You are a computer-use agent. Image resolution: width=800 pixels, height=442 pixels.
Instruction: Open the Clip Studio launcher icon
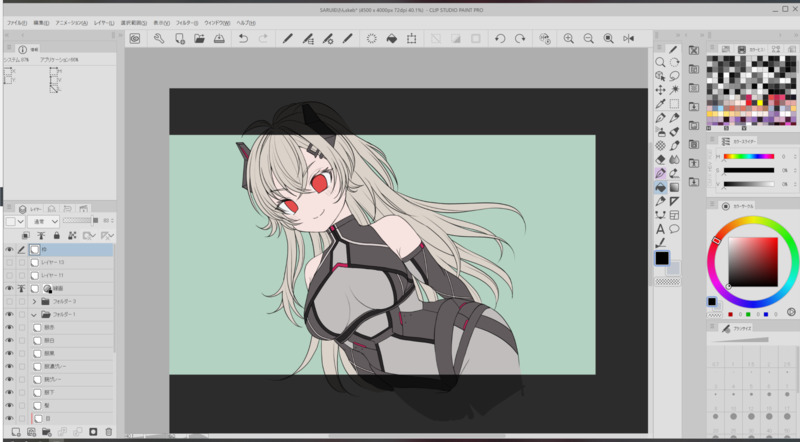point(135,39)
